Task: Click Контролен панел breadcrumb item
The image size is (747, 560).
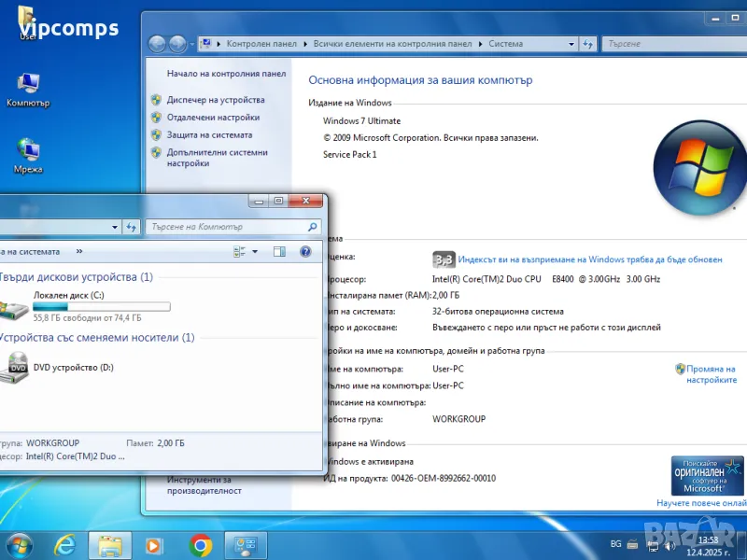Action: tap(261, 43)
